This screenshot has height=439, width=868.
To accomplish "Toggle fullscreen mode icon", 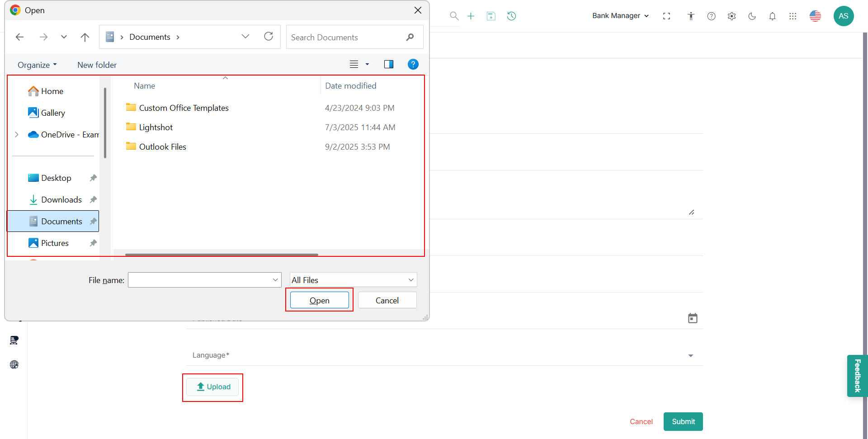I will pos(666,16).
